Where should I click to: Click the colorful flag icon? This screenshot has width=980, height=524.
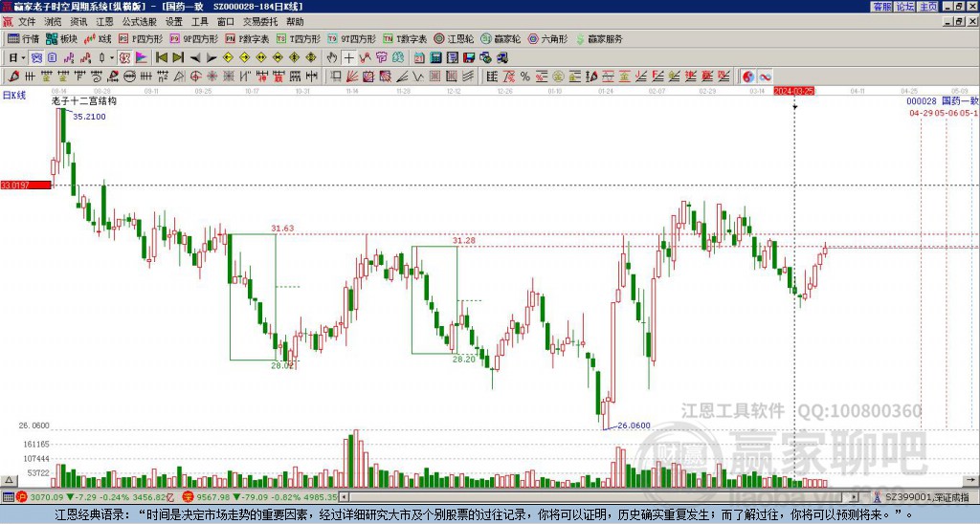(142, 58)
